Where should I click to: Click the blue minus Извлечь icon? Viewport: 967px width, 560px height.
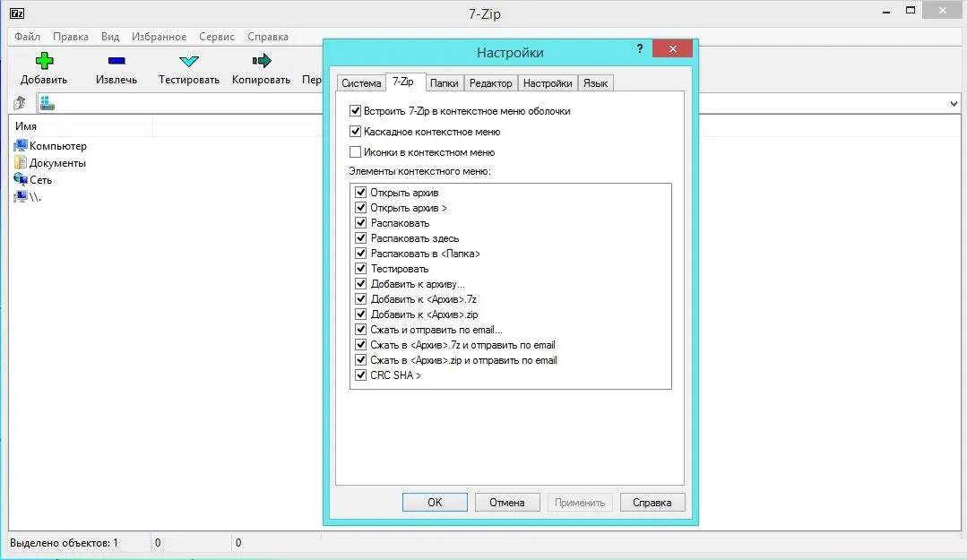117,61
